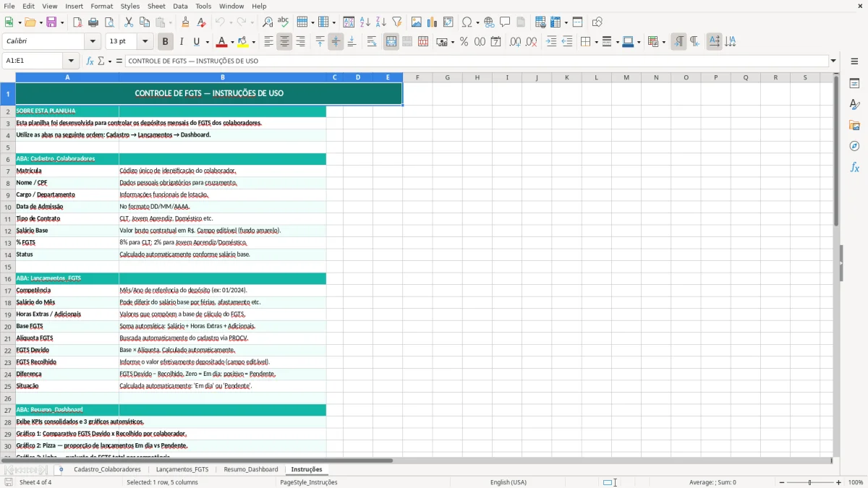The height and width of the screenshot is (488, 868).
Task: Click English (USA) language in status bar
Action: pyautogui.click(x=509, y=482)
